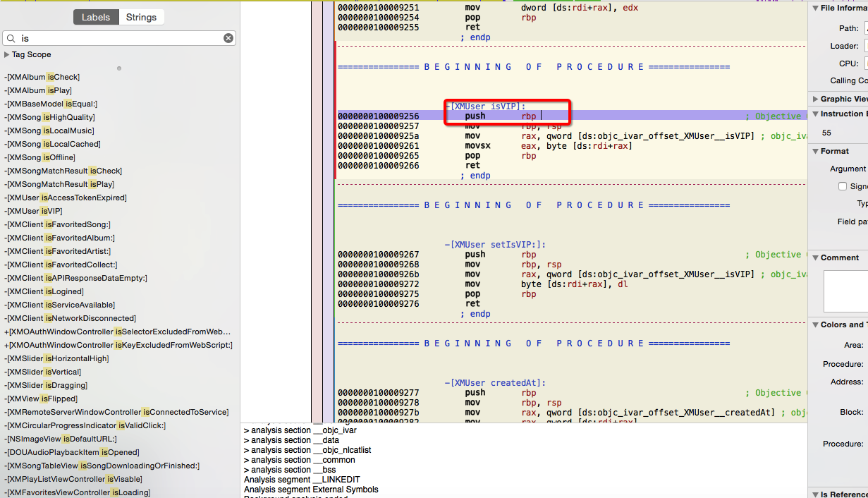Viewport: 868px width, 498px height.
Task: Select label -[XMFavoritesViewController isLoading]
Action: point(77,492)
